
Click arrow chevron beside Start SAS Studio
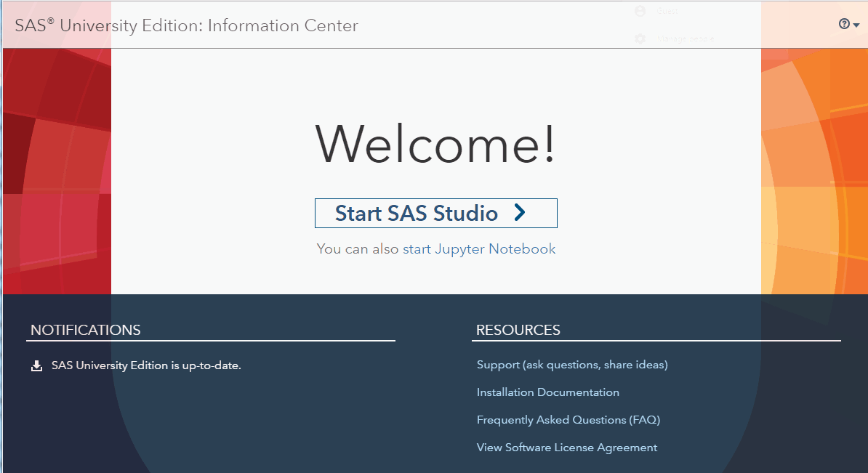(x=519, y=212)
